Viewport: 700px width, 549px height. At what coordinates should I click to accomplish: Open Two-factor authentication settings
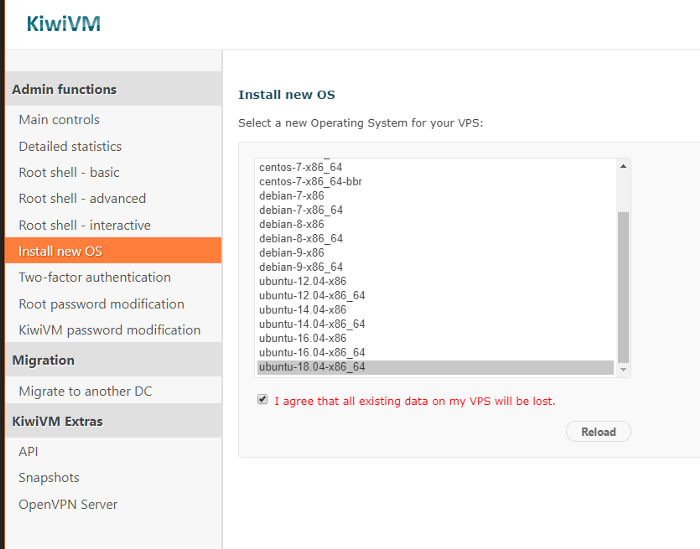[94, 277]
